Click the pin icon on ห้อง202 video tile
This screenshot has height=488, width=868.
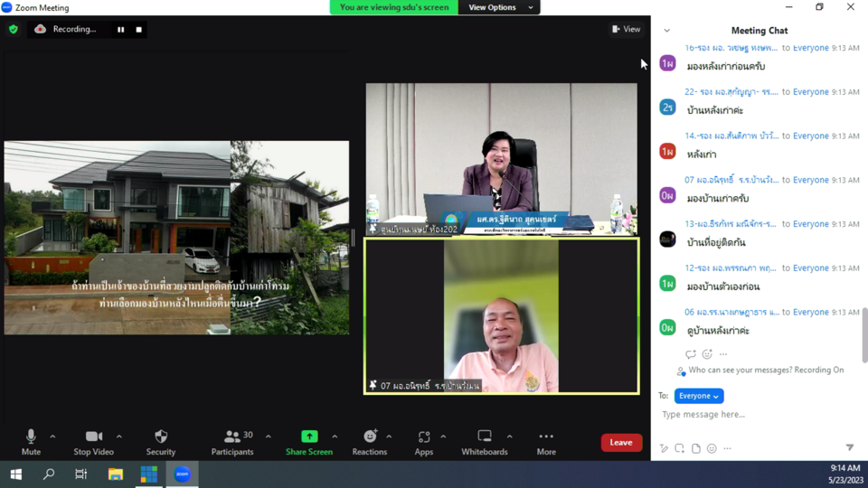pyautogui.click(x=373, y=229)
